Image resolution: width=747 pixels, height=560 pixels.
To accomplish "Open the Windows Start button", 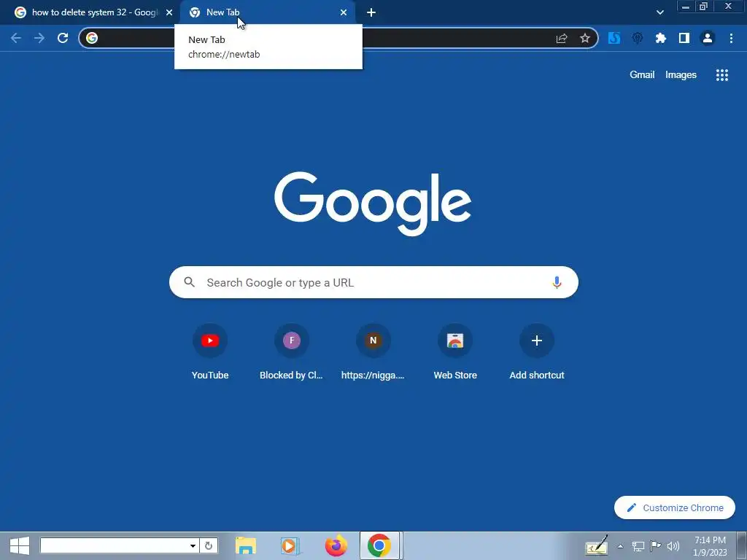I will click(x=20, y=545).
